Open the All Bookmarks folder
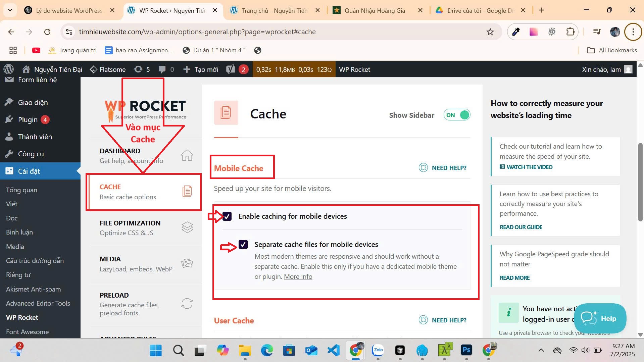 (x=612, y=50)
